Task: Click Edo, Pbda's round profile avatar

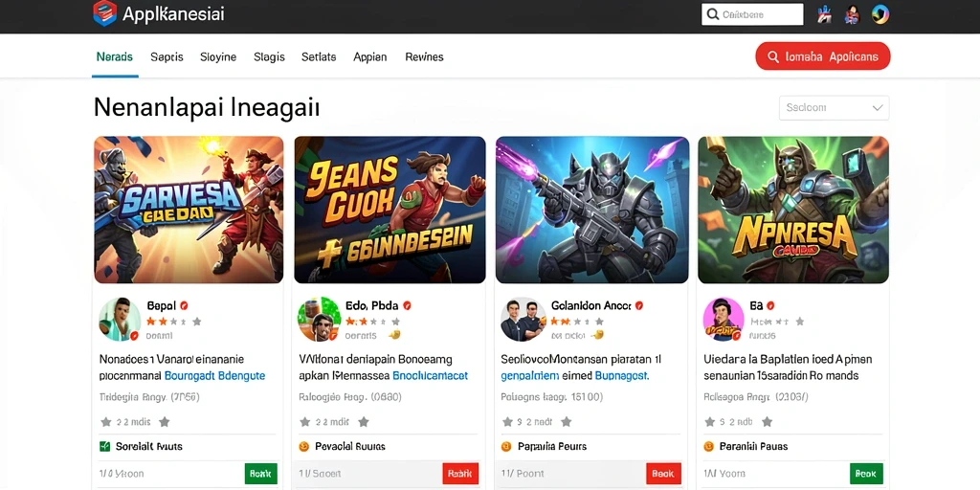Action: 319,320
